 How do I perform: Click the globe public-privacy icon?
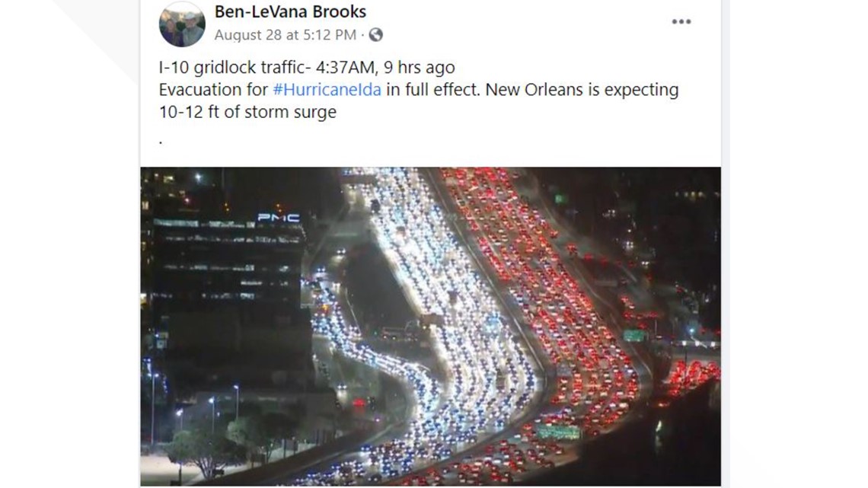[x=376, y=35]
